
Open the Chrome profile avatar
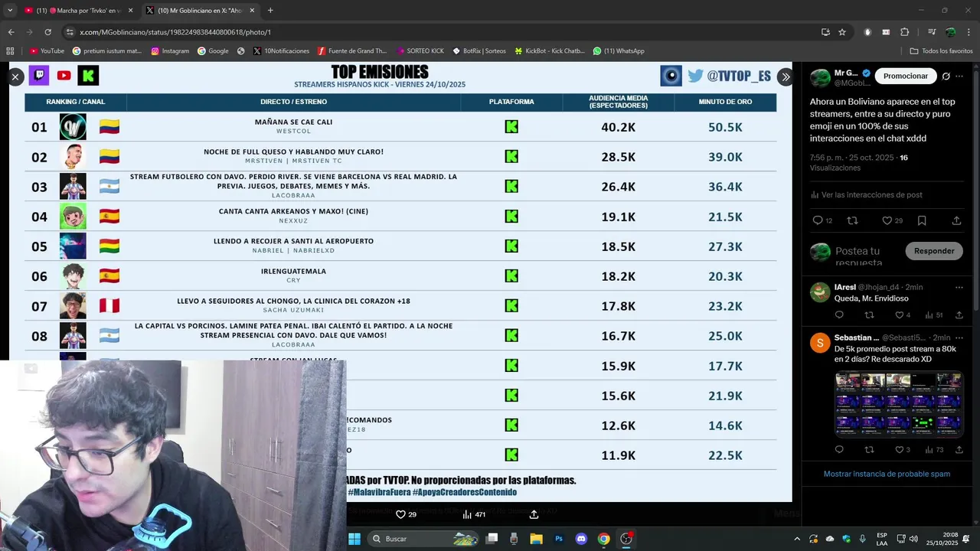[x=950, y=32]
